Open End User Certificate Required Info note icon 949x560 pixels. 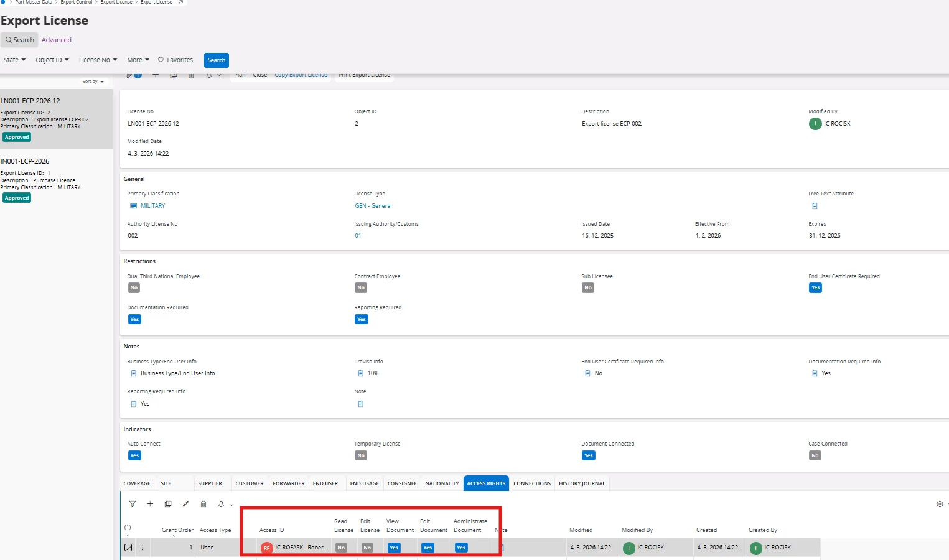(587, 373)
